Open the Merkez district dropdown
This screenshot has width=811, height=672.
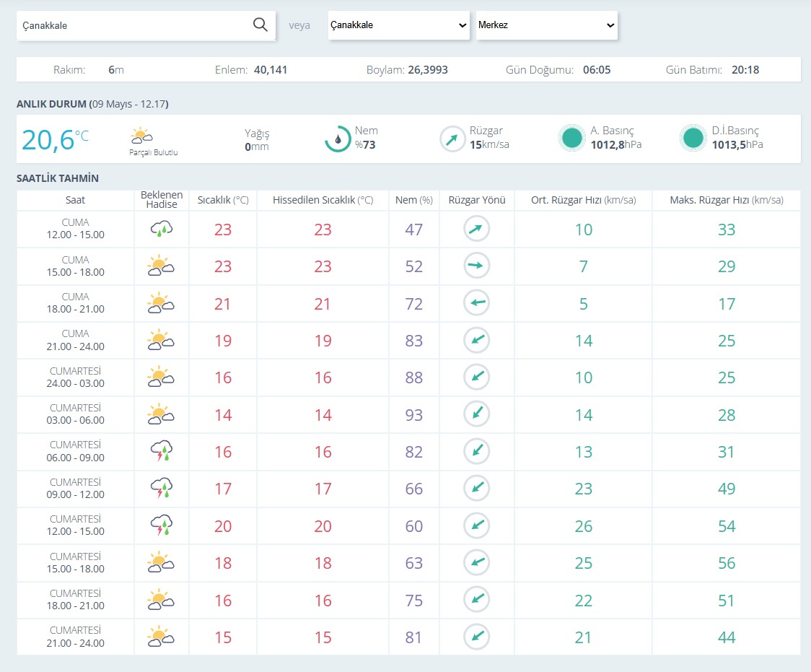[547, 25]
